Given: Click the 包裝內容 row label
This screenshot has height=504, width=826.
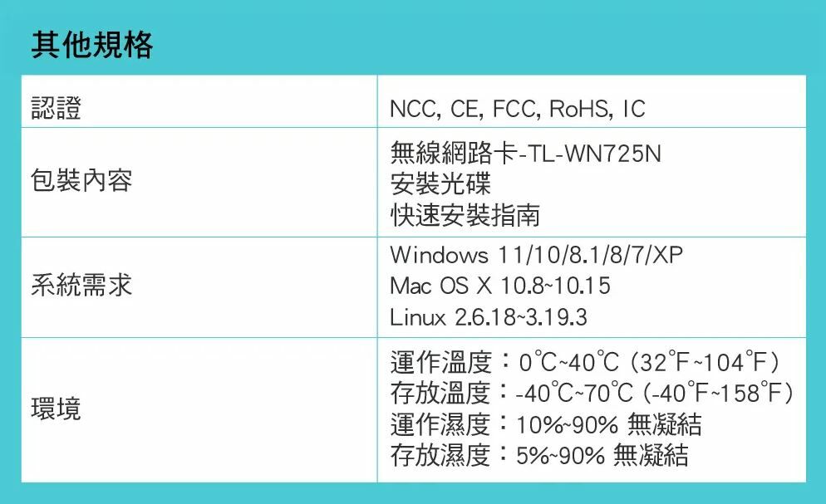Looking at the screenshot, I should click(81, 180).
